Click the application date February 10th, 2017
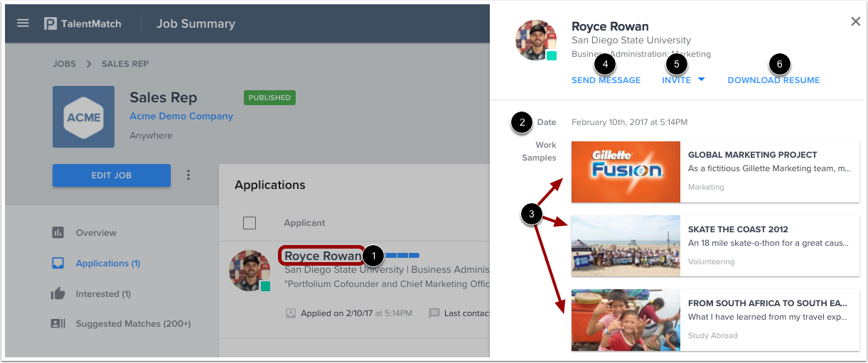868x363 pixels. tap(630, 122)
